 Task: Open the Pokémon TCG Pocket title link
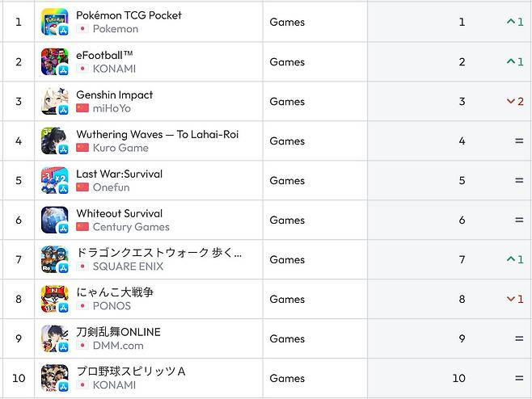129,15
